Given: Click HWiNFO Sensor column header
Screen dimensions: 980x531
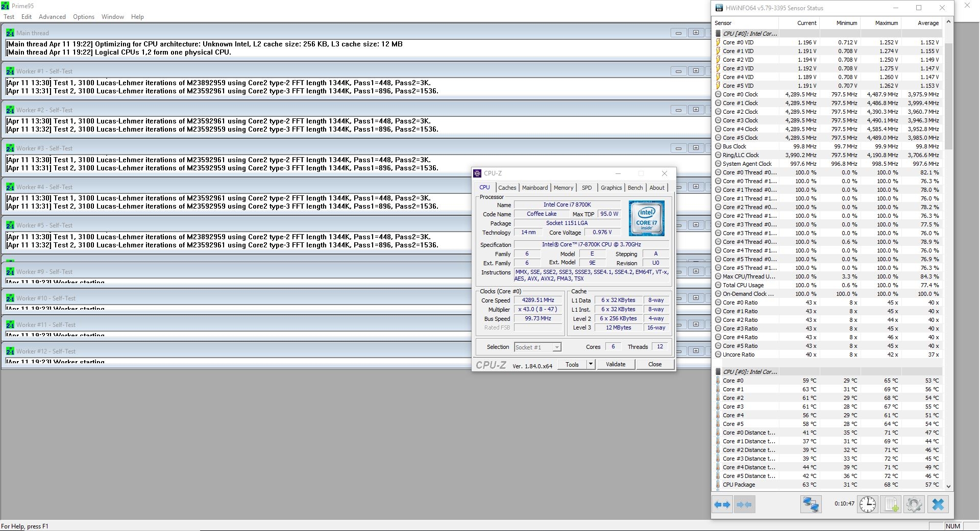Looking at the screenshot, I should (x=745, y=23).
